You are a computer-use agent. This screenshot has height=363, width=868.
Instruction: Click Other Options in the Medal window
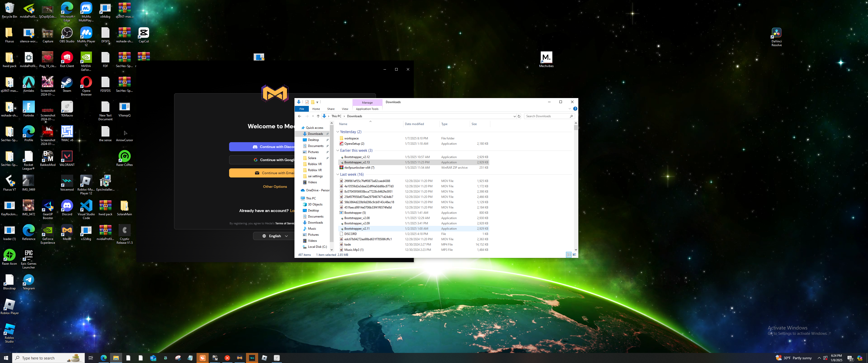[275, 187]
